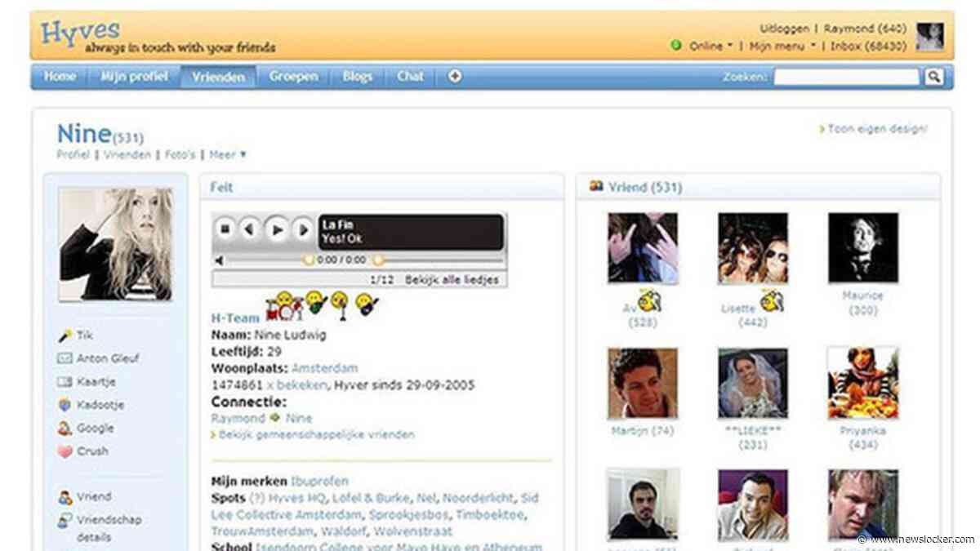Play the song La Fin
Image resolution: width=980 pixels, height=551 pixels.
[x=277, y=230]
